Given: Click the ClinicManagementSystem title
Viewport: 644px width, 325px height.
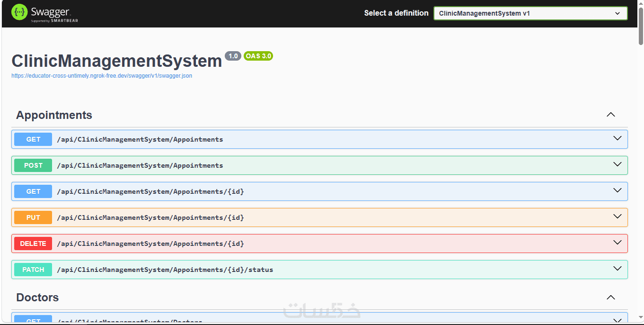Looking at the screenshot, I should [117, 61].
